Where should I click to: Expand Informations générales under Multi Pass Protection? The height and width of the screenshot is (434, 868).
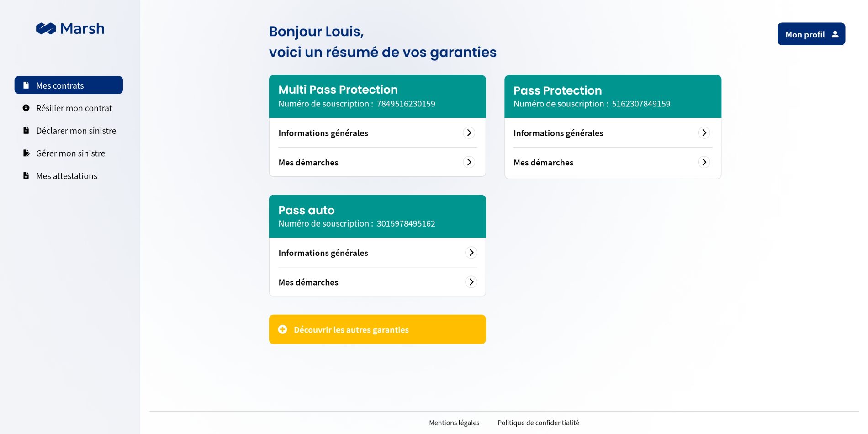469,133
